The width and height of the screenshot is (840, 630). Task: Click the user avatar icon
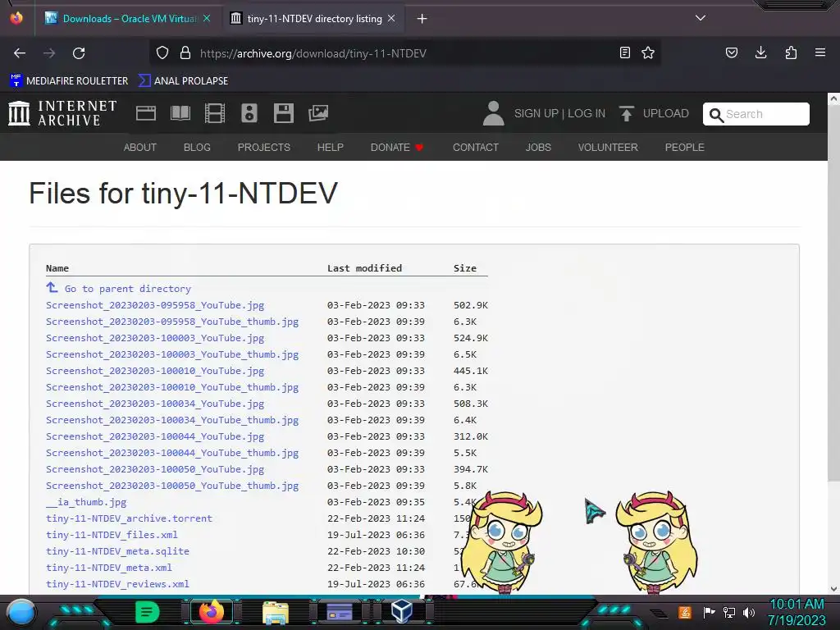click(x=493, y=113)
